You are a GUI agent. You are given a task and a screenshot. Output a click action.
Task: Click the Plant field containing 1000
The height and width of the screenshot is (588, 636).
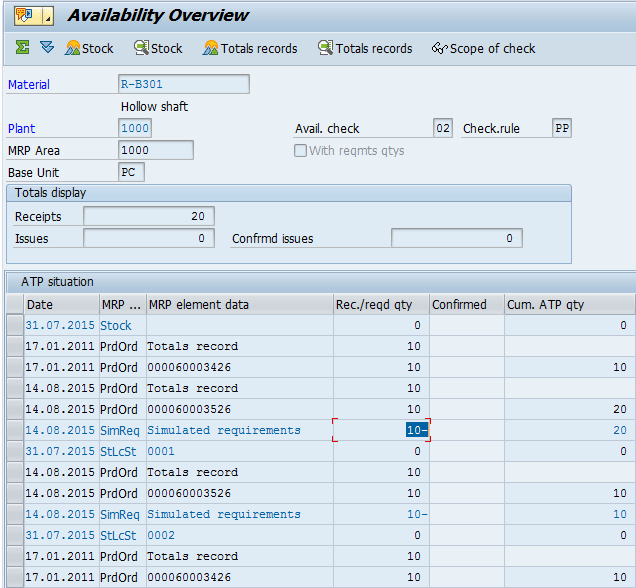[x=135, y=128]
